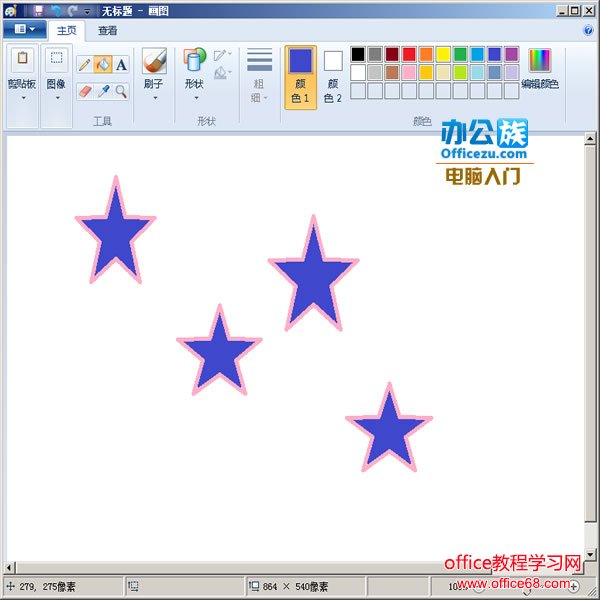Select 颜色 2 background color button
Image resolution: width=600 pixels, height=600 pixels.
pos(333,78)
